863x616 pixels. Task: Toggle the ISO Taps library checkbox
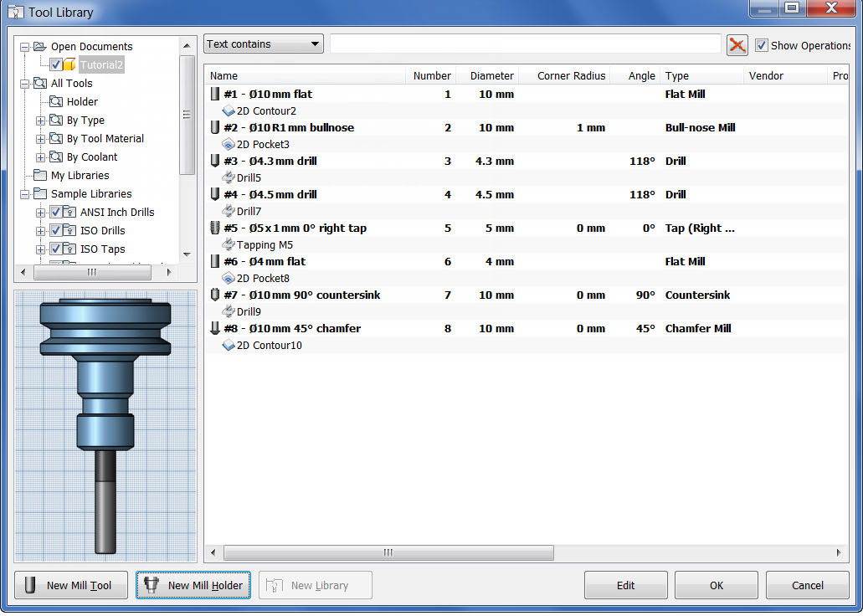pos(55,249)
